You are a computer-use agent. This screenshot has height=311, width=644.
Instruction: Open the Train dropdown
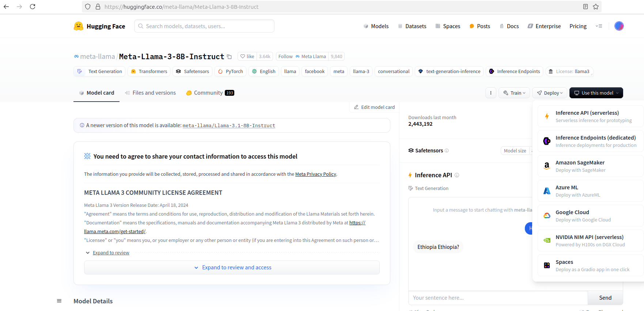click(514, 93)
